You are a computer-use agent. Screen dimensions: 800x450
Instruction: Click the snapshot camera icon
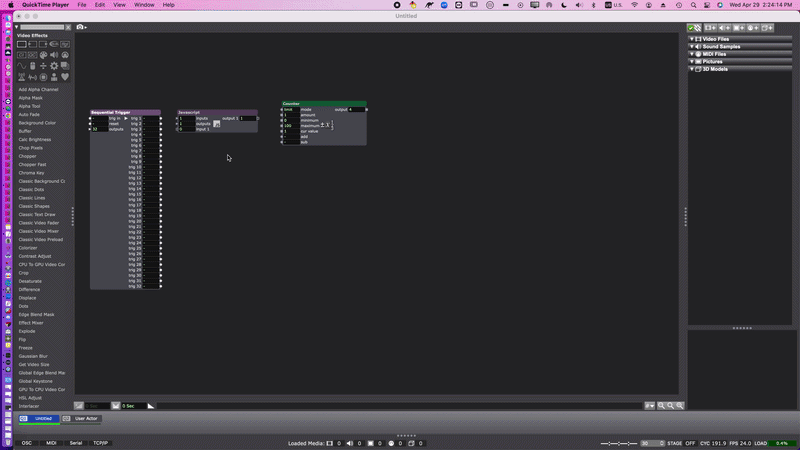(80, 27)
